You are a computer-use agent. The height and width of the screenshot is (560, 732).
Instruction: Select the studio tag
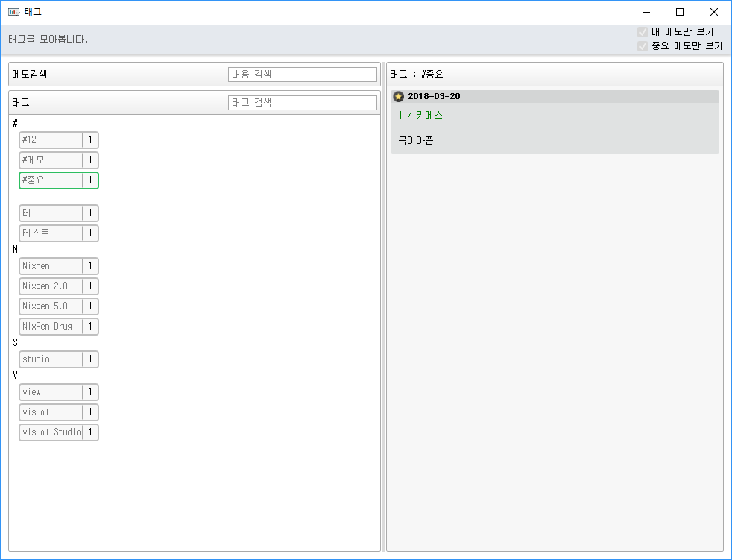[58, 359]
